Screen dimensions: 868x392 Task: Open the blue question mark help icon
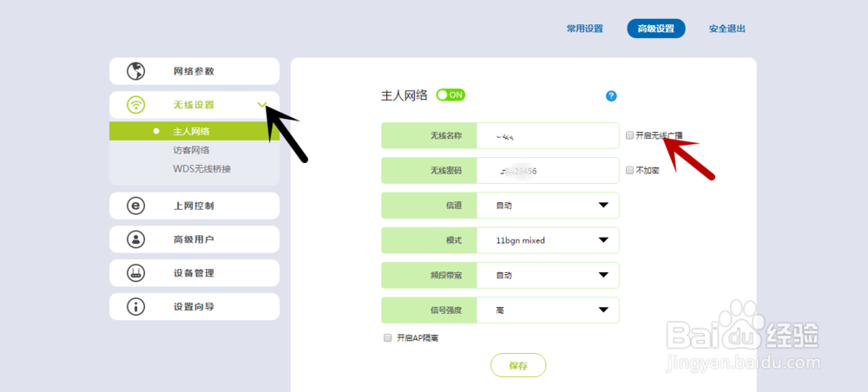611,96
